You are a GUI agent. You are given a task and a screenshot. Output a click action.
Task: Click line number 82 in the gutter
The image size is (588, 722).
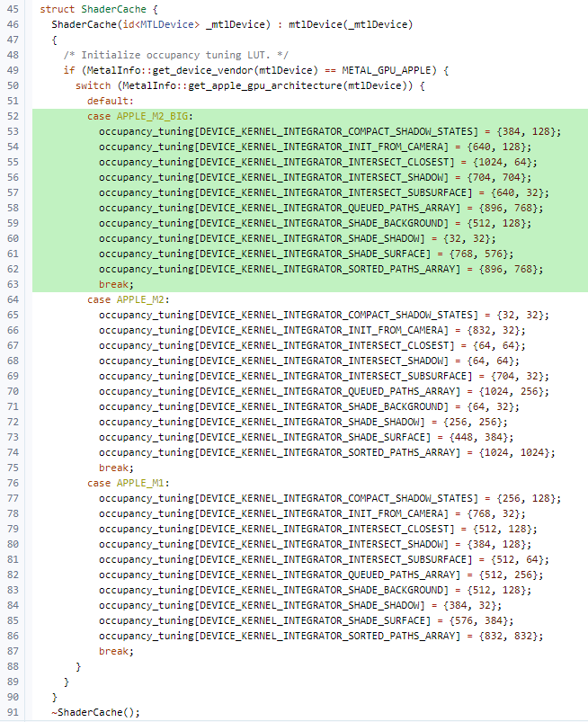(13, 575)
